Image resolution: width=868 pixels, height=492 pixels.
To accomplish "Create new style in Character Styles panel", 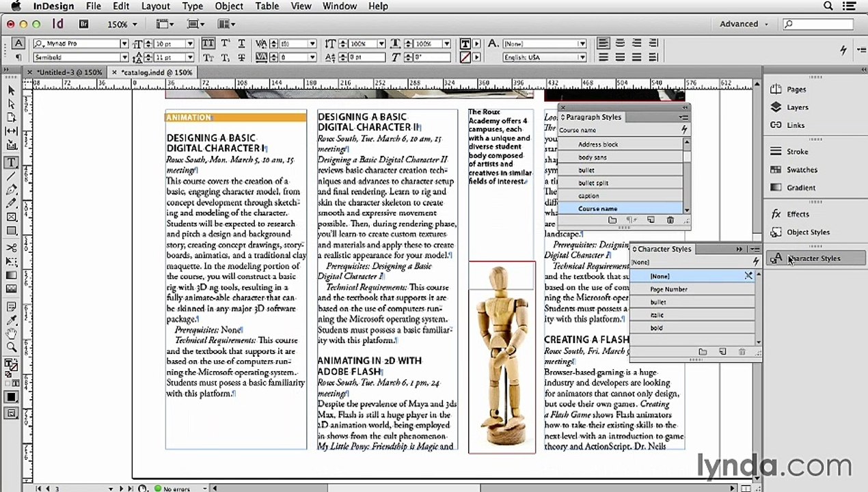I will coord(722,352).
